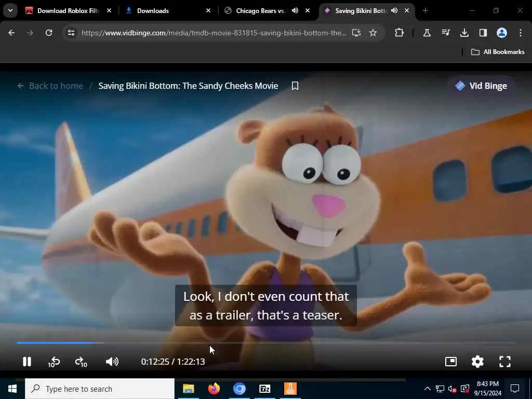Rewind the video 10 seconds

[54, 362]
